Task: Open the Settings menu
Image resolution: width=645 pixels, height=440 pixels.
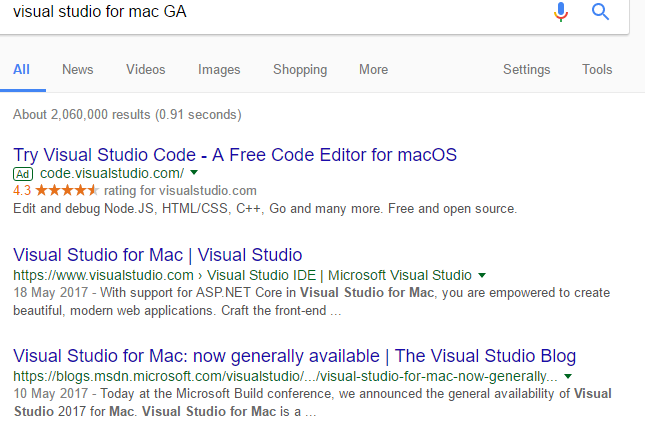Action: click(527, 69)
